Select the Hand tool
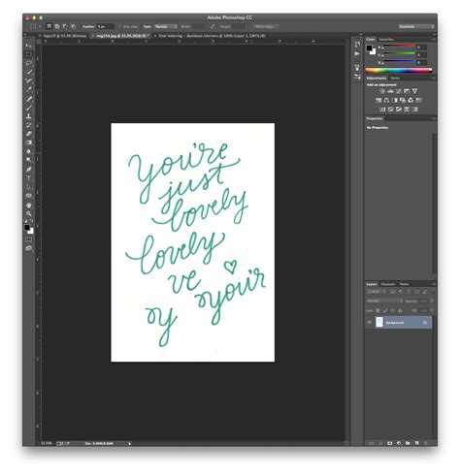460x476 pixels. click(x=29, y=205)
